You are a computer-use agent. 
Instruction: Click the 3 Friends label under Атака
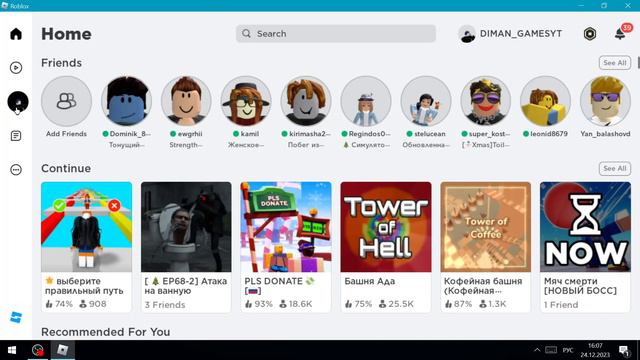[x=165, y=305]
